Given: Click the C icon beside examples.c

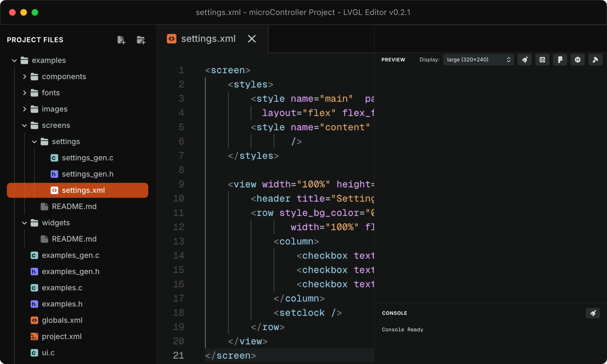Looking at the screenshot, I should tap(34, 288).
